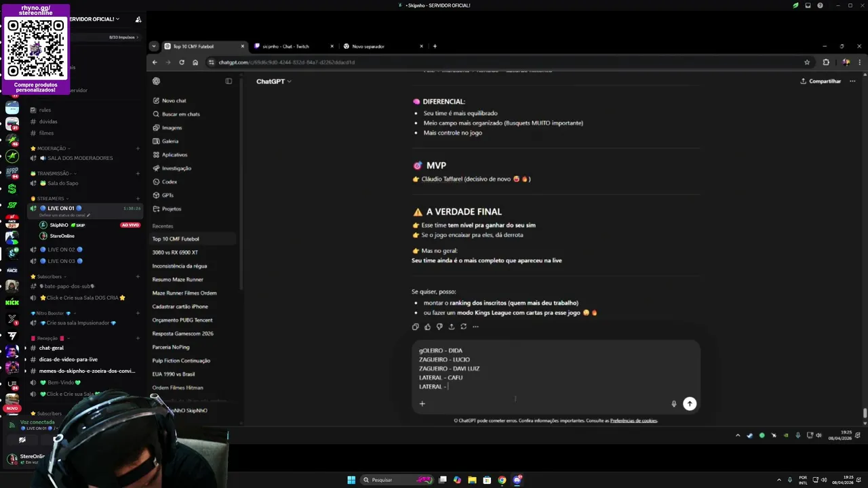
Task: Bookmark page with star icon
Action: [x=807, y=62]
